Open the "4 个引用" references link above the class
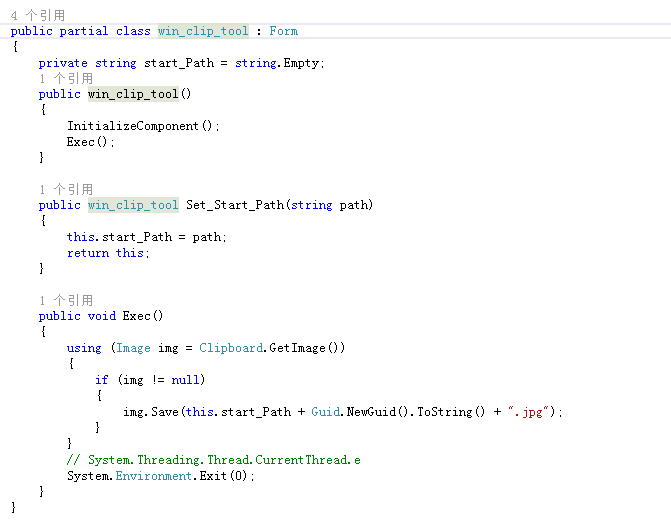671x528 pixels. [38, 16]
